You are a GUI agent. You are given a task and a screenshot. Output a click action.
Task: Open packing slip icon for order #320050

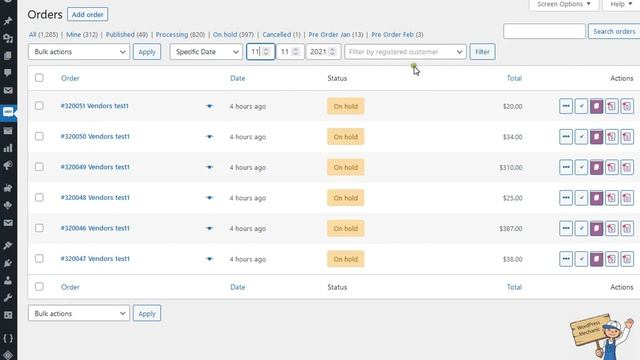click(627, 137)
